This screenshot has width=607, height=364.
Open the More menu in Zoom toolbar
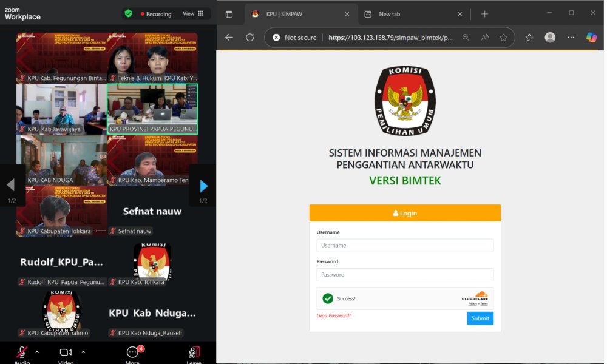(132, 353)
